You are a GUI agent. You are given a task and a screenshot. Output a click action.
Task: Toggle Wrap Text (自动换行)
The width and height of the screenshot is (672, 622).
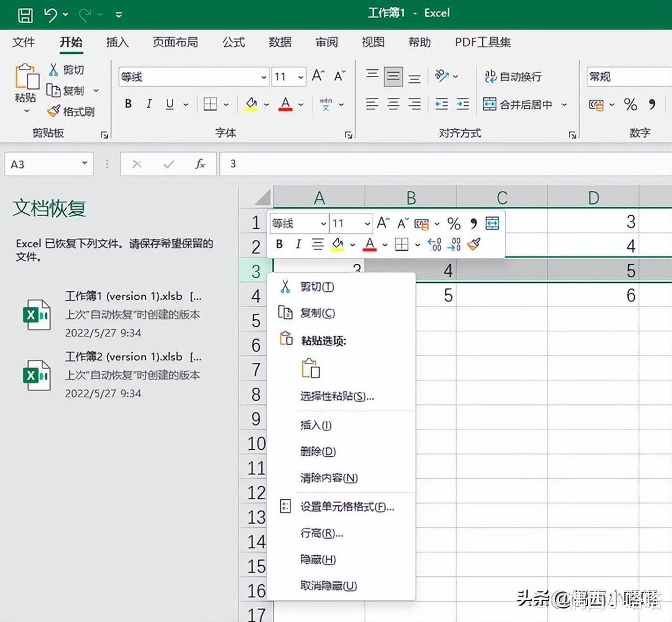pyautogui.click(x=513, y=77)
